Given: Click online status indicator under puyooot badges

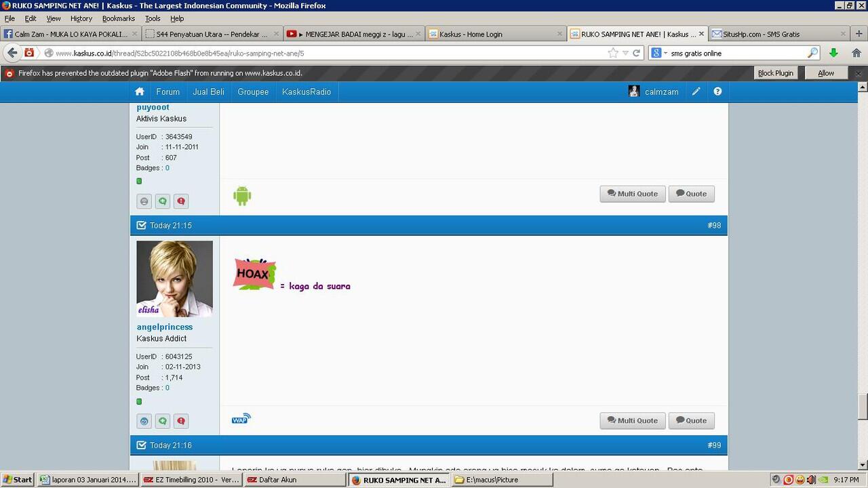Looking at the screenshot, I should 139,181.
